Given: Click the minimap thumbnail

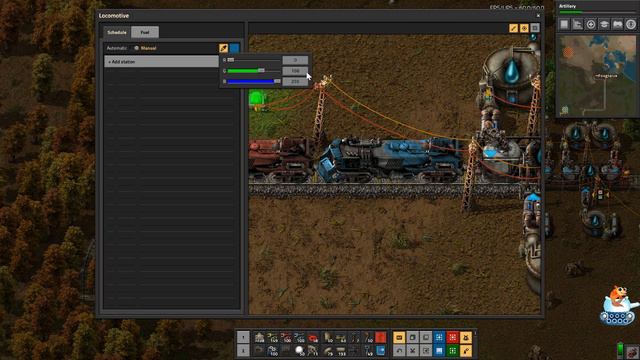Looking at the screenshot, I should tap(597, 76).
